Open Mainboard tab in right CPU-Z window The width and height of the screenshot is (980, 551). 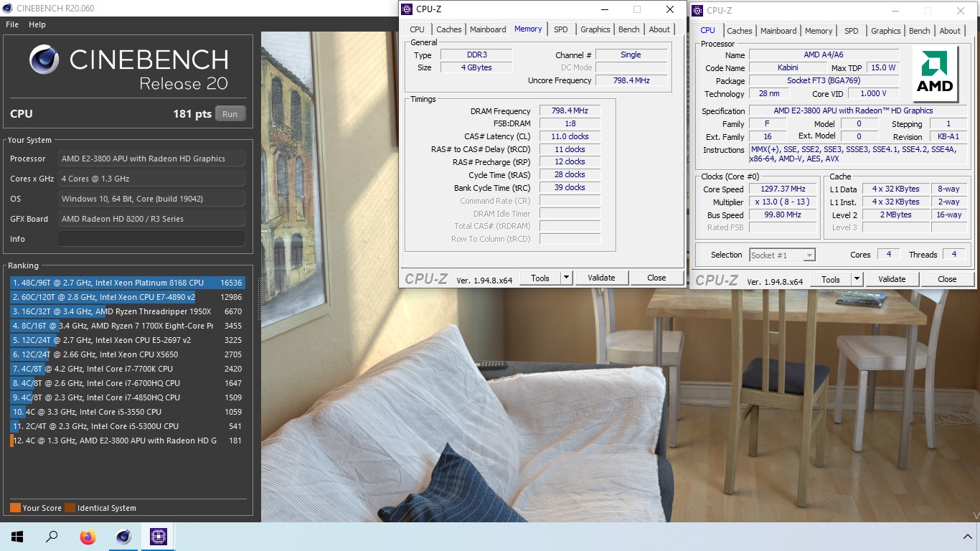[778, 31]
